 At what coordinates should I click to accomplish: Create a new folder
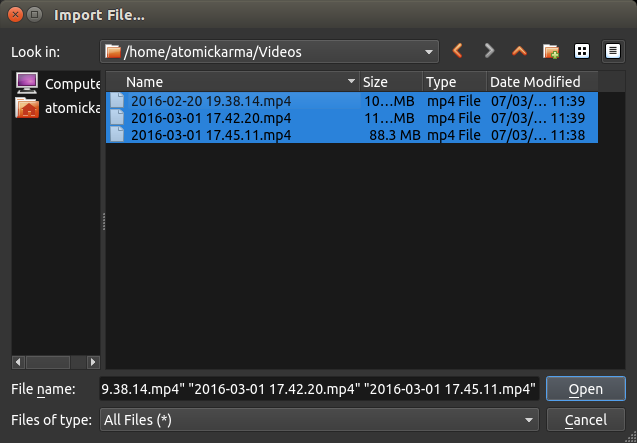[551, 51]
